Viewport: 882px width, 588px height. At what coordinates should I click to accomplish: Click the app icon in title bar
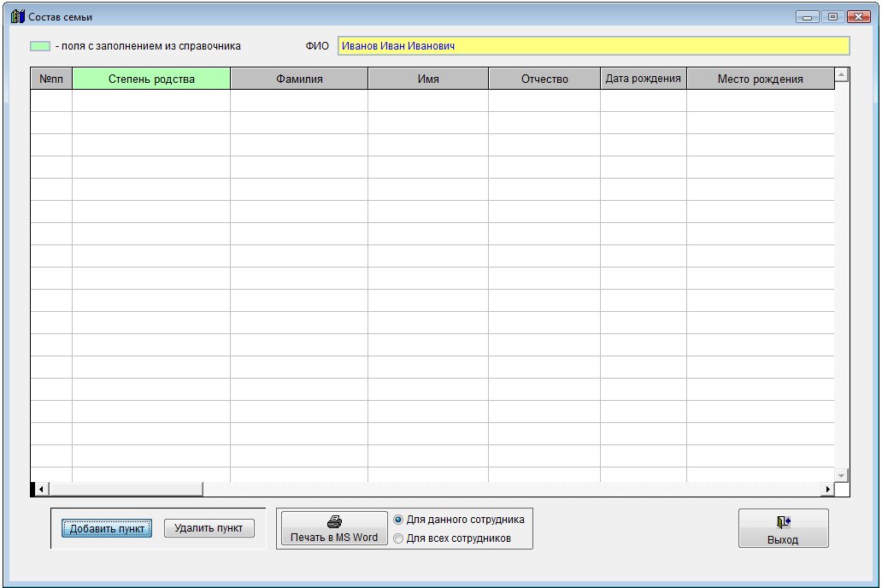click(18, 16)
